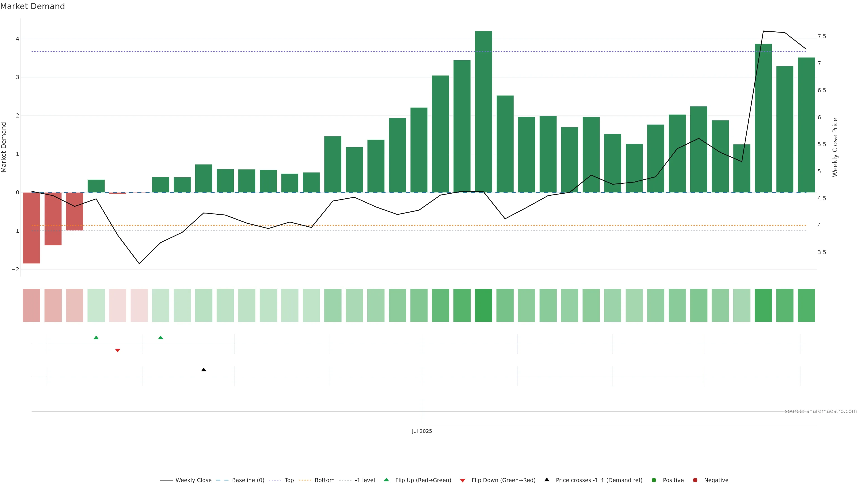Click the Negative red dot in legend
Image resolution: width=868 pixels, height=488 pixels.
695,480
